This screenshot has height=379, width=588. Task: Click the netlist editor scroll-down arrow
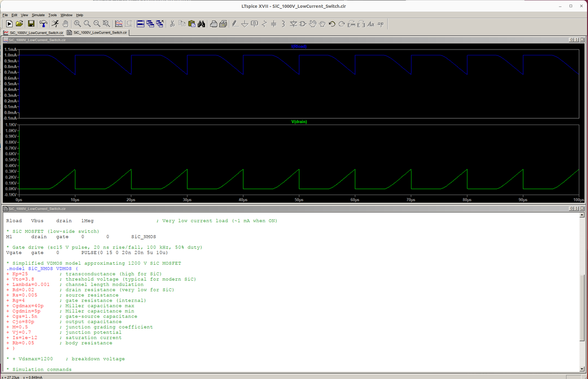tap(582, 369)
